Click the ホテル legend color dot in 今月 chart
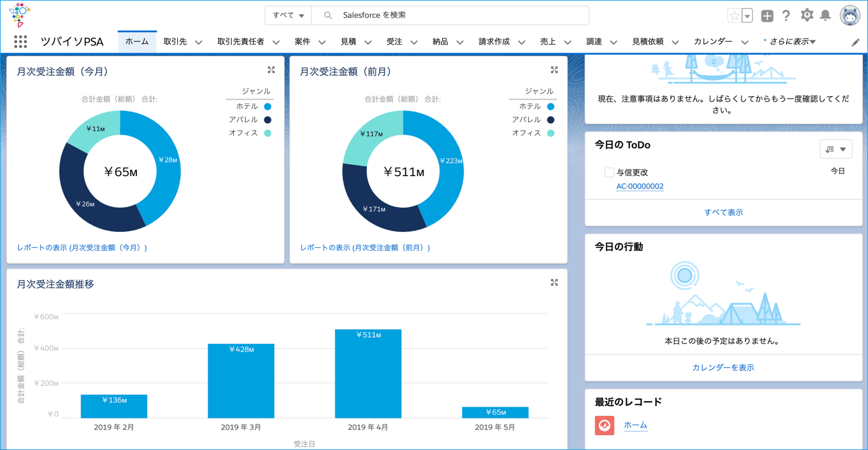Viewport: 868px width, 450px height. pyautogui.click(x=268, y=107)
